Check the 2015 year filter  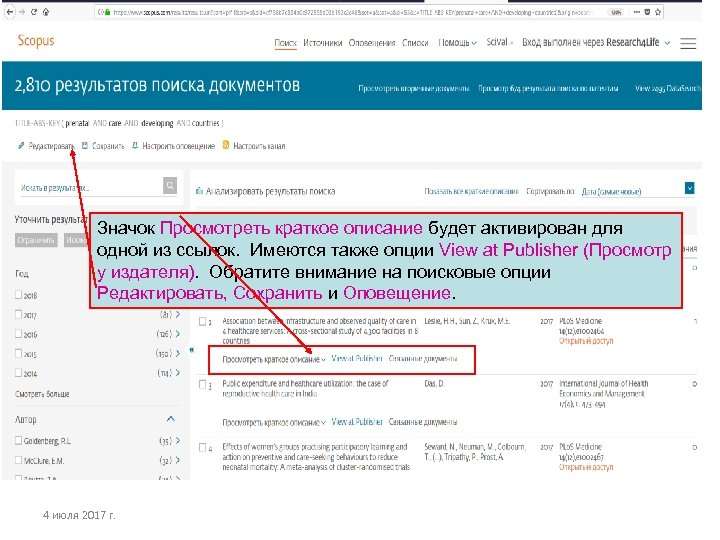tap(18, 353)
